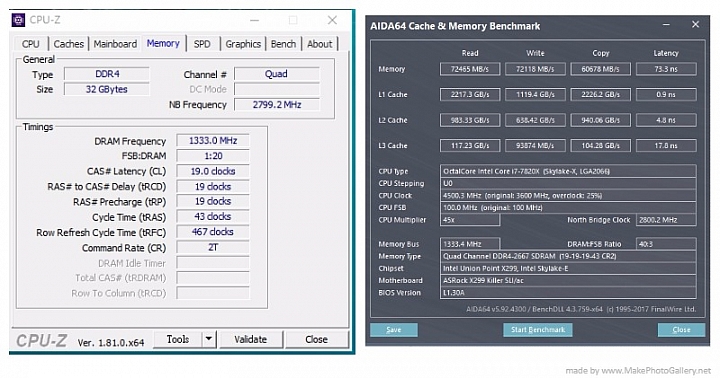Click the empty DC Mode field
This screenshot has height=378, width=720.
[277, 89]
